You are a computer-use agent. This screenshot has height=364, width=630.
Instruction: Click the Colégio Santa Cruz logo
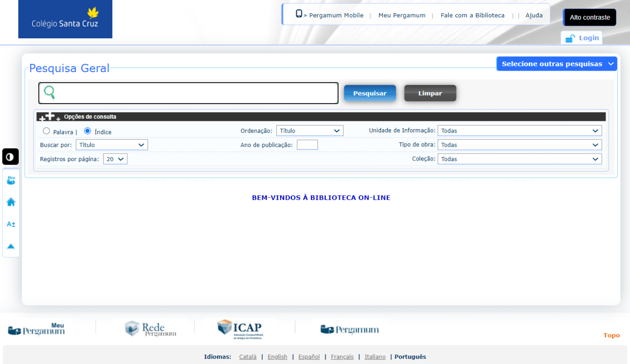(x=65, y=19)
